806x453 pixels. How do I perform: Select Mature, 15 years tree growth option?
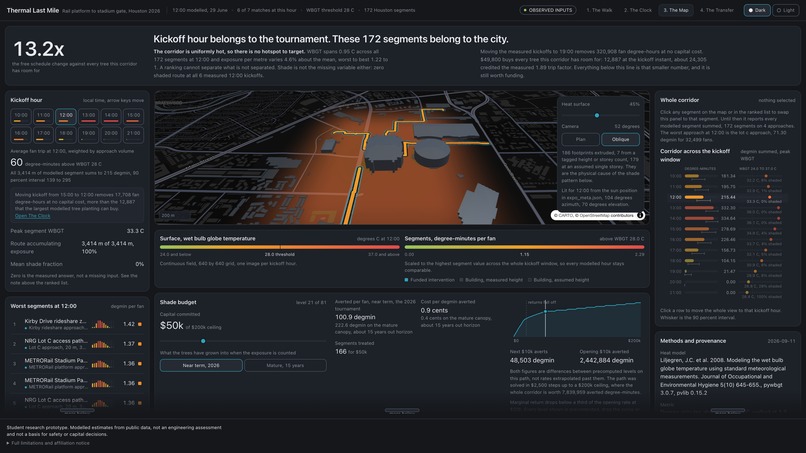pos(285,366)
